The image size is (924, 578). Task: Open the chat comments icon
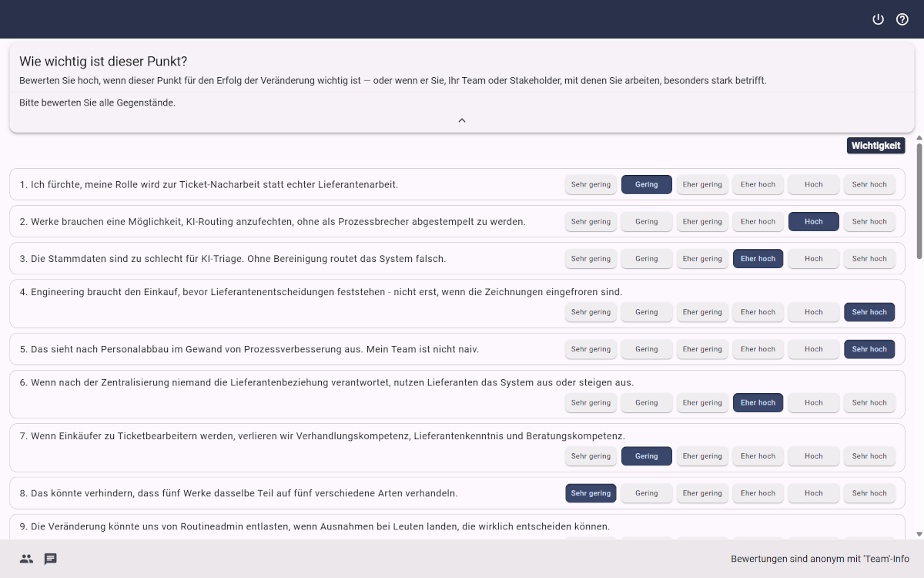click(x=51, y=559)
